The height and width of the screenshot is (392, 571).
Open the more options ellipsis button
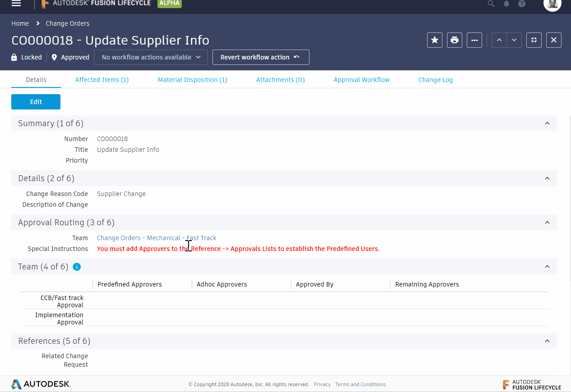point(474,40)
